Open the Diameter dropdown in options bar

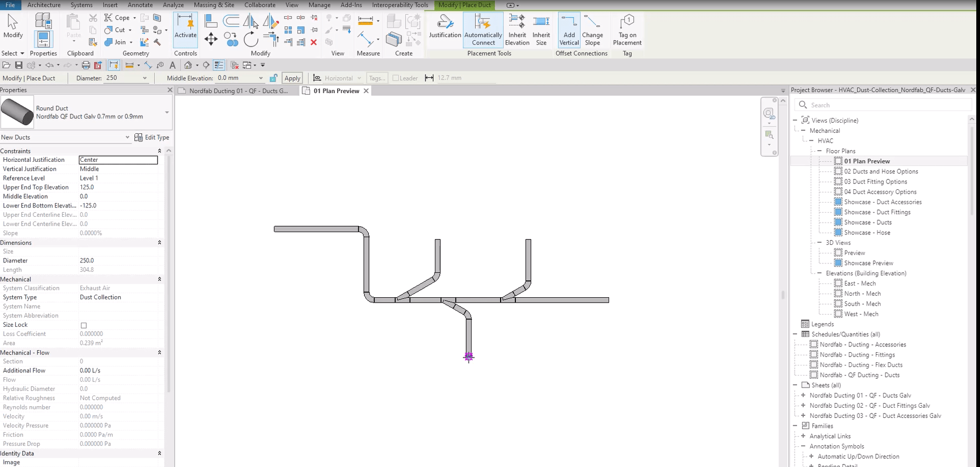(x=144, y=78)
